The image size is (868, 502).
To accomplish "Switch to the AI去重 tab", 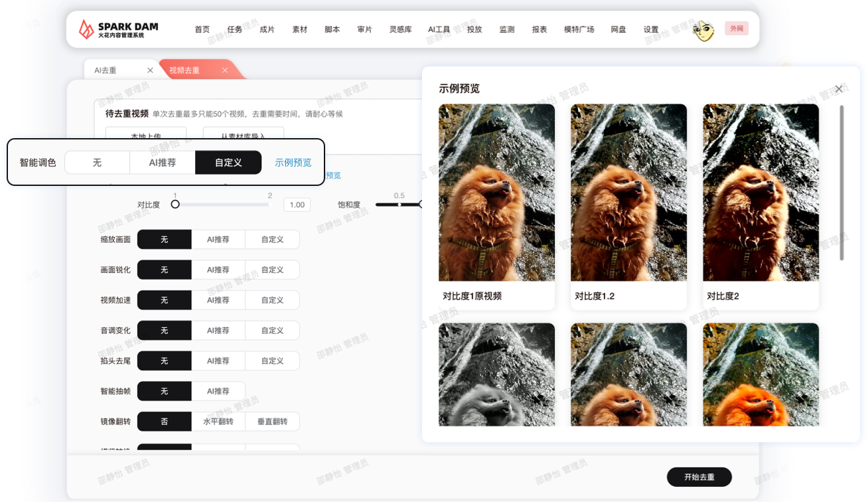I will click(106, 70).
